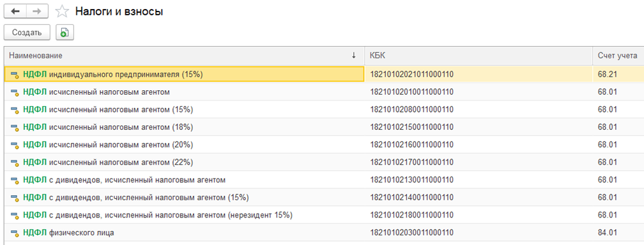Click account cell 68.21

(x=608, y=75)
